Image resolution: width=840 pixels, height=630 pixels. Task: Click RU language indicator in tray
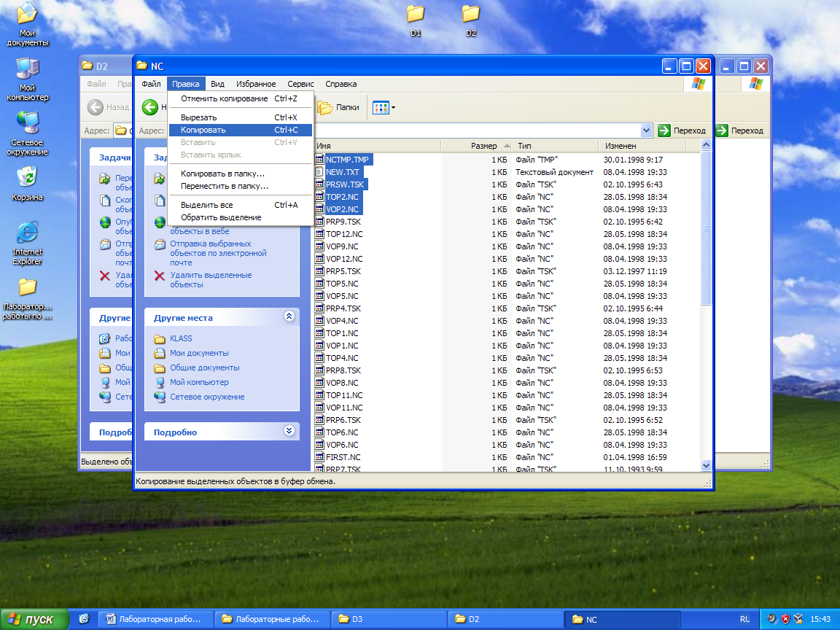point(744,619)
